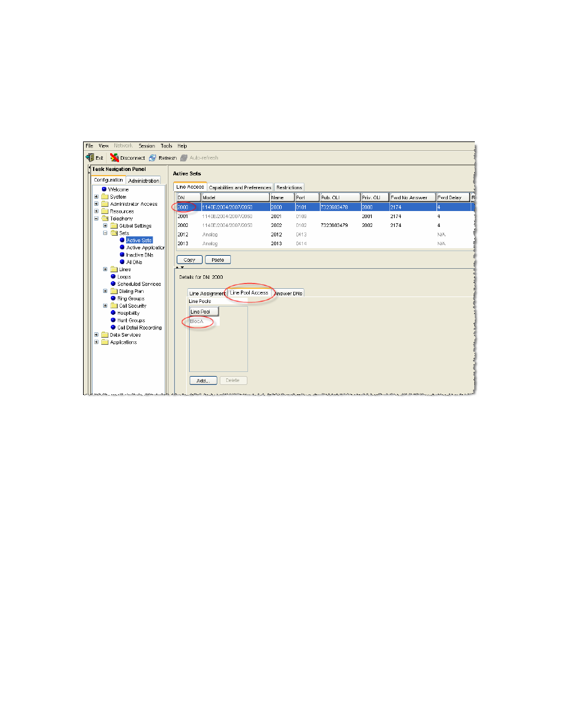The image size is (562, 728).
Task: Click the Data Services folder icon
Action: click(105, 335)
